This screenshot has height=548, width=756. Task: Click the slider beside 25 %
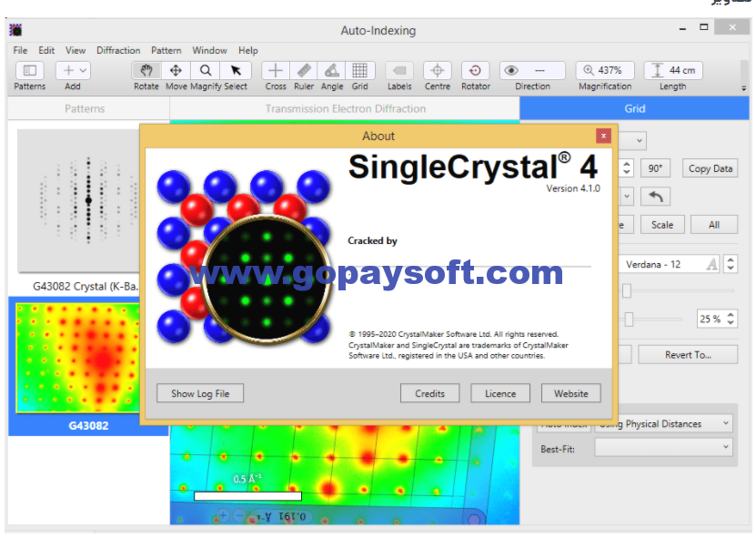pos(629,319)
